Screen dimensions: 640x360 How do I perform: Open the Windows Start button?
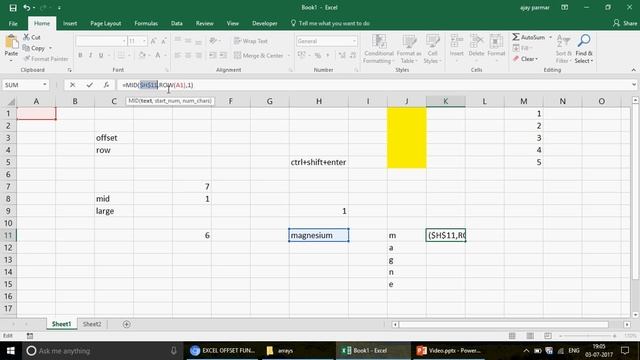11,351
